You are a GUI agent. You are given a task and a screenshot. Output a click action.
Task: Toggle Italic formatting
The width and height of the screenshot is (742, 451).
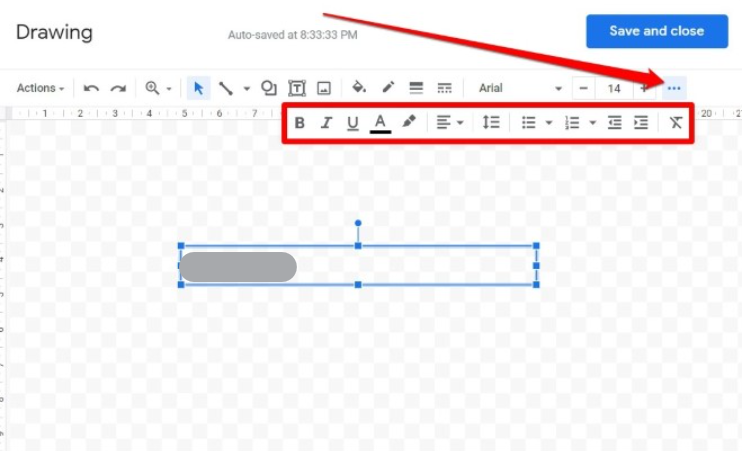(326, 123)
